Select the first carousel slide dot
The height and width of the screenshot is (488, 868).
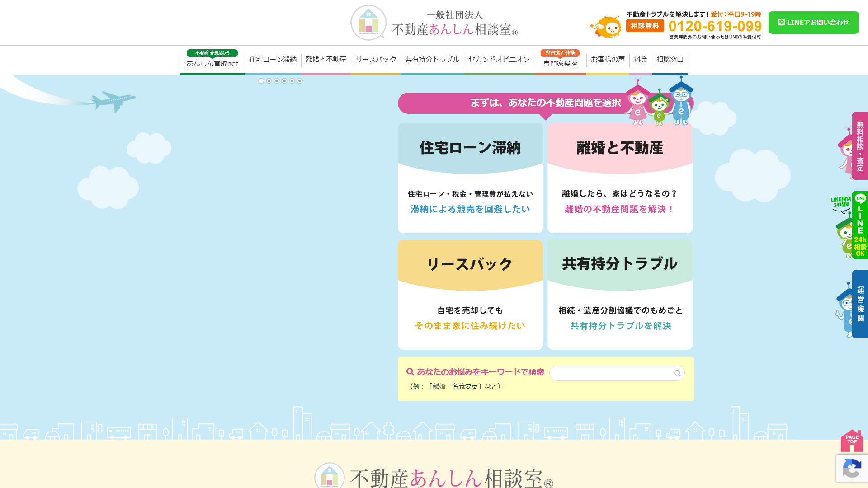point(261,81)
